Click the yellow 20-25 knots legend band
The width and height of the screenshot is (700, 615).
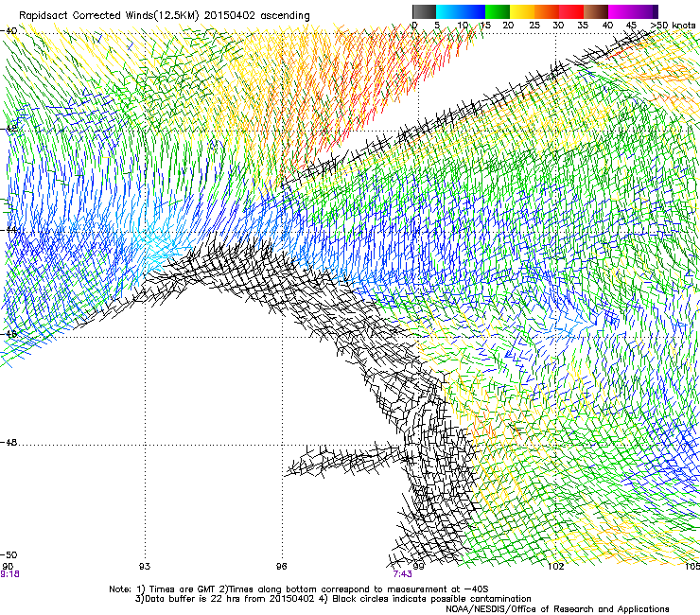pyautogui.click(x=522, y=11)
